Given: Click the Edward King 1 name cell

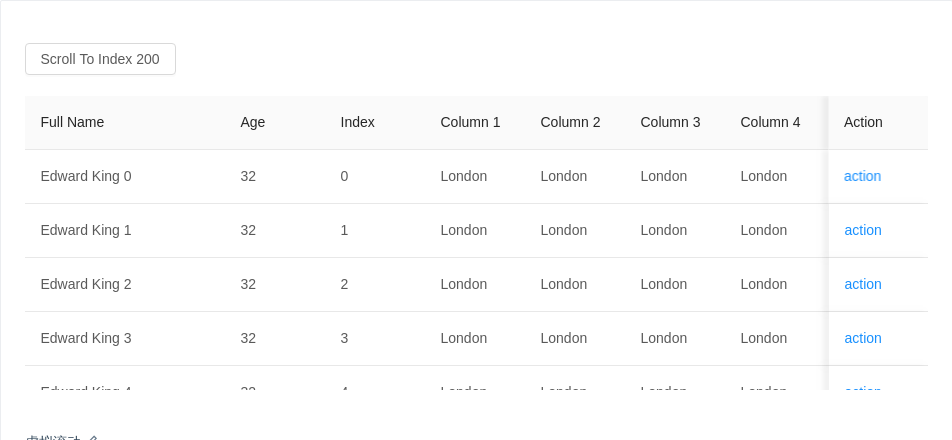Looking at the screenshot, I should point(86,230).
